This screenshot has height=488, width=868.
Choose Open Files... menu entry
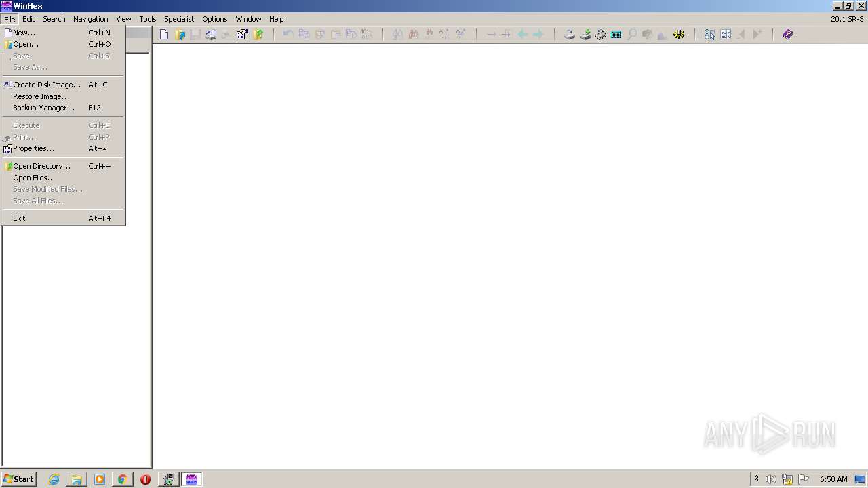pos(63,178)
